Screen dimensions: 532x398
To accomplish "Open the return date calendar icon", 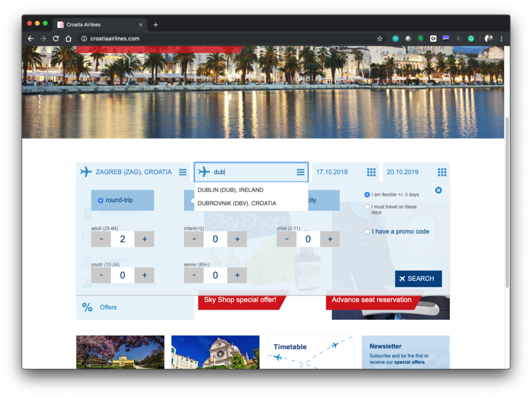I will tap(442, 172).
